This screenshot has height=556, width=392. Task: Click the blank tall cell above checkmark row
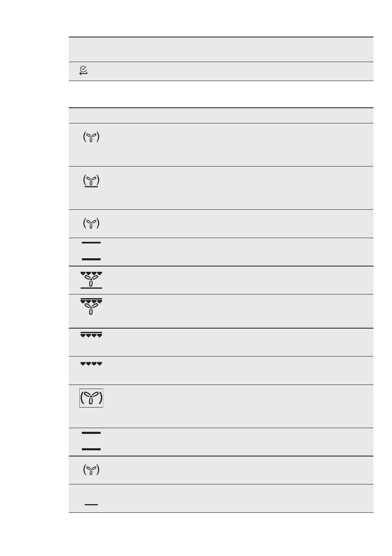point(221,50)
